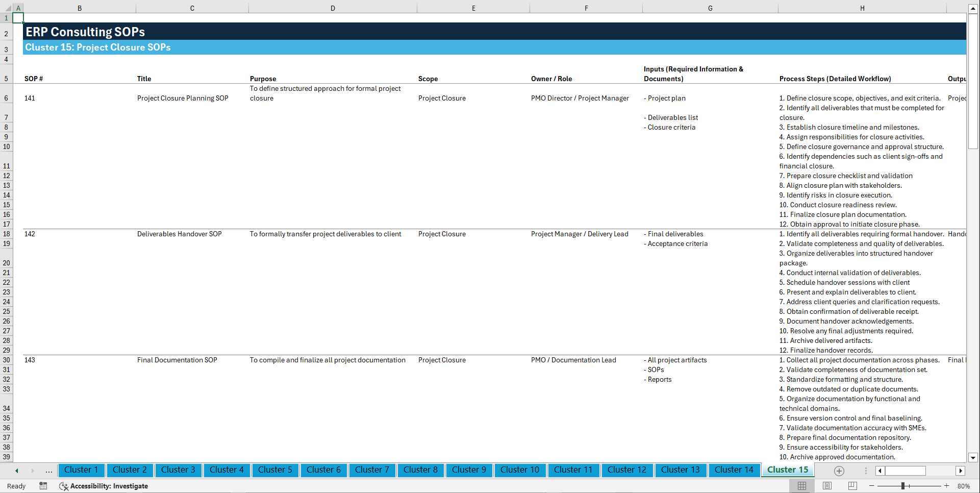Image resolution: width=980 pixels, height=493 pixels.
Task: Open the all-sheets list via the ellipsis
Action: [48, 471]
